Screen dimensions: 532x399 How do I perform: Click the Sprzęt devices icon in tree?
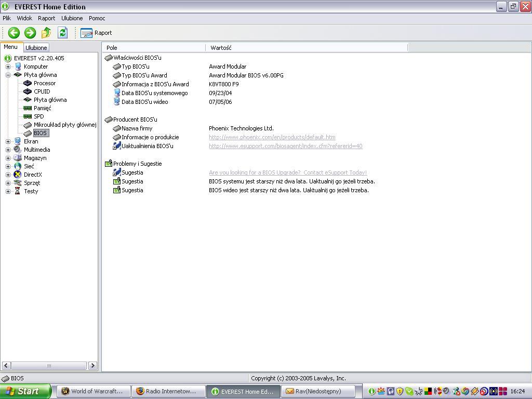[x=18, y=183]
